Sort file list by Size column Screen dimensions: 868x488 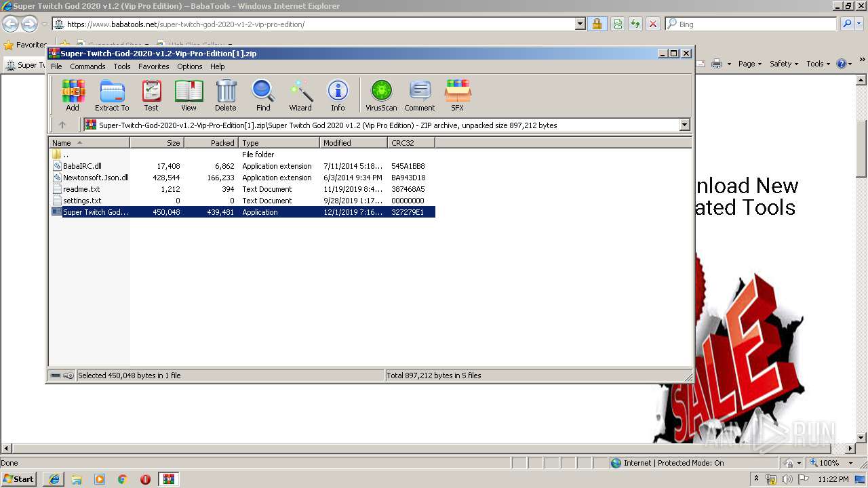[x=157, y=143]
